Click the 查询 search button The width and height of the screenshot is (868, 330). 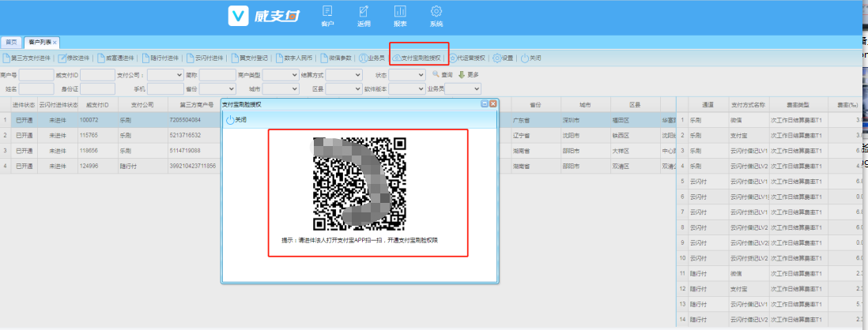(442, 74)
